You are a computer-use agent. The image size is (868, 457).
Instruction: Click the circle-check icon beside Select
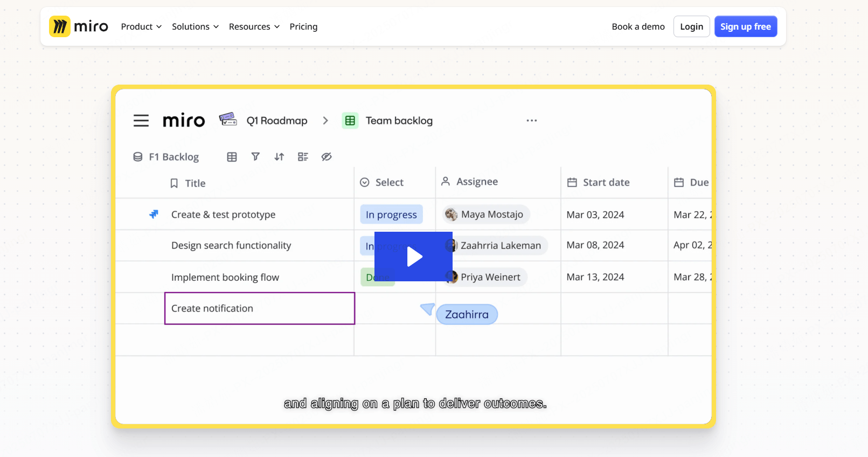(365, 182)
